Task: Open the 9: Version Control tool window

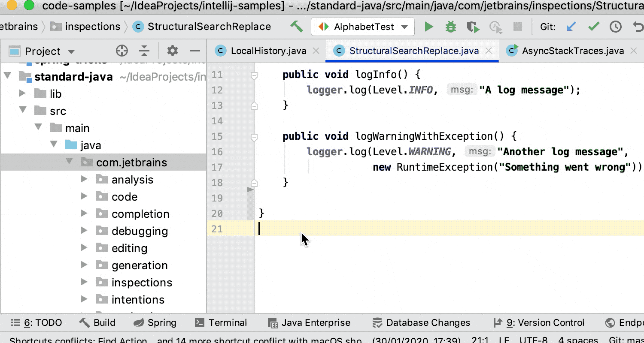Action: [538, 323]
